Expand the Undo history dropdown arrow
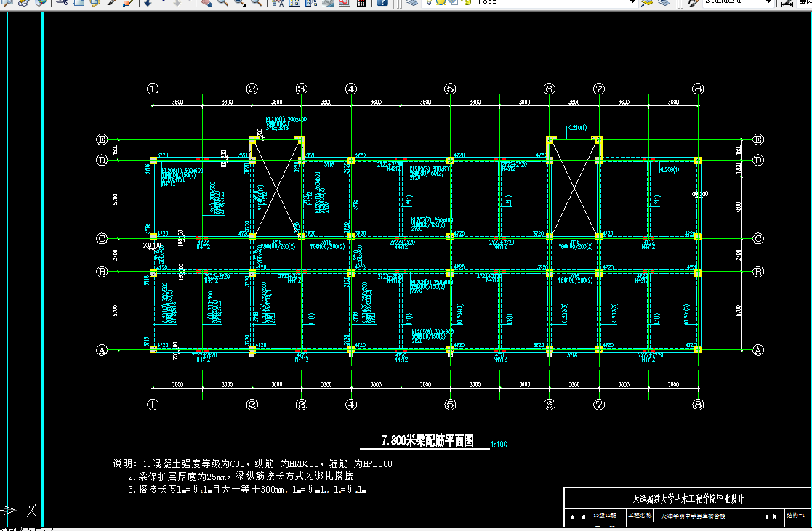Screen dimensions: 812x531 pyautogui.click(x=163, y=2)
